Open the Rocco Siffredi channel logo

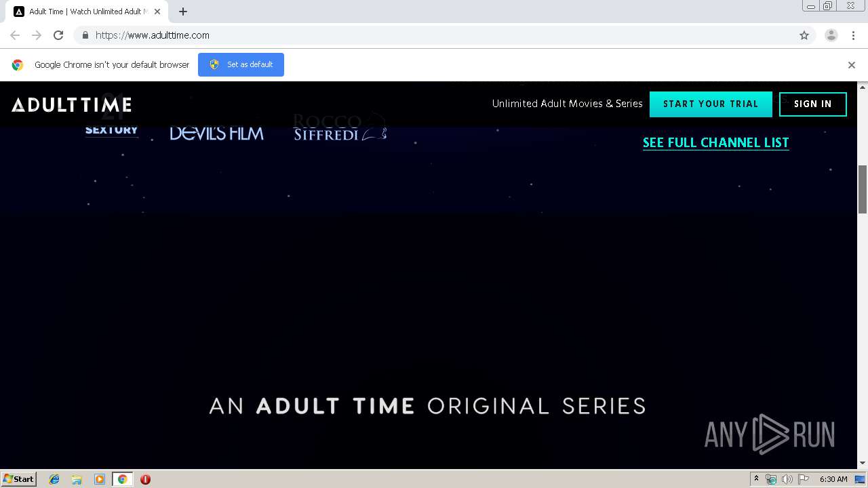(340, 127)
